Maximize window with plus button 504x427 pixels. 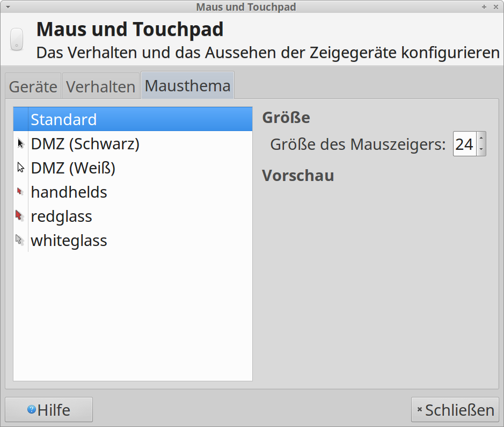[x=484, y=7]
